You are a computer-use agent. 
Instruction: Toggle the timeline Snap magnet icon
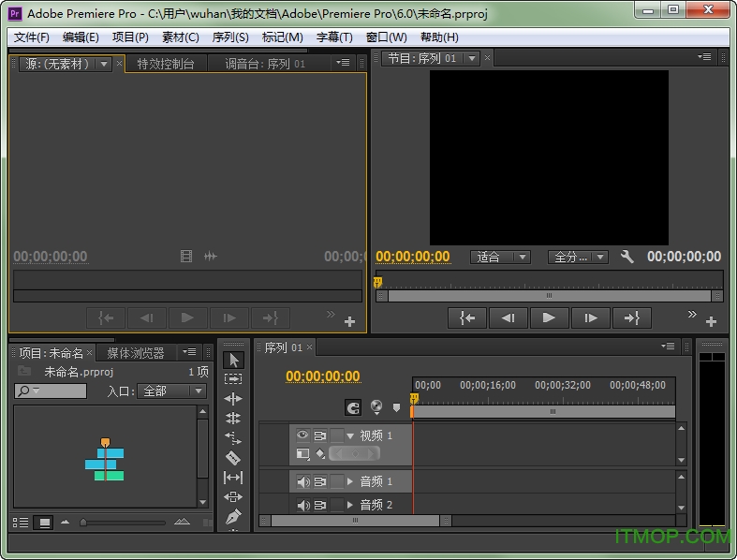coord(353,407)
